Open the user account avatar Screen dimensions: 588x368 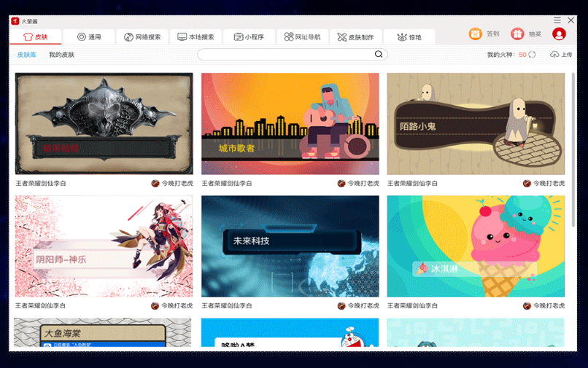pyautogui.click(x=559, y=34)
